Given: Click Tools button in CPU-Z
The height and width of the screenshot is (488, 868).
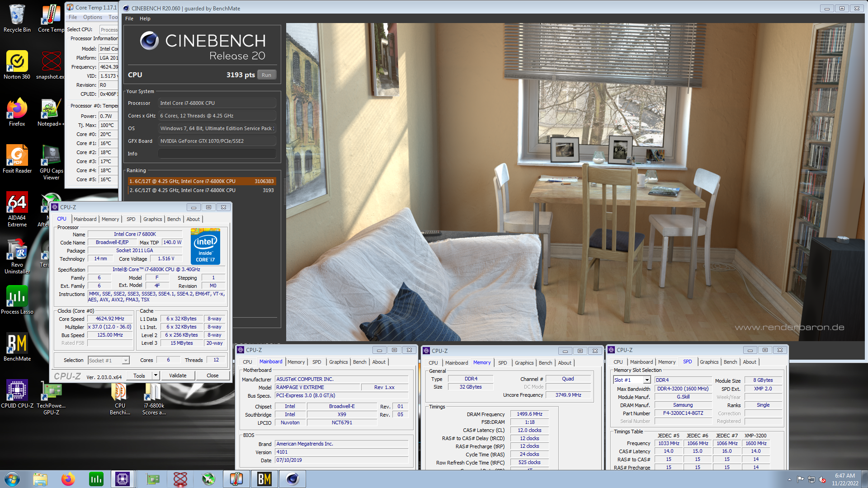Looking at the screenshot, I should pyautogui.click(x=139, y=375).
